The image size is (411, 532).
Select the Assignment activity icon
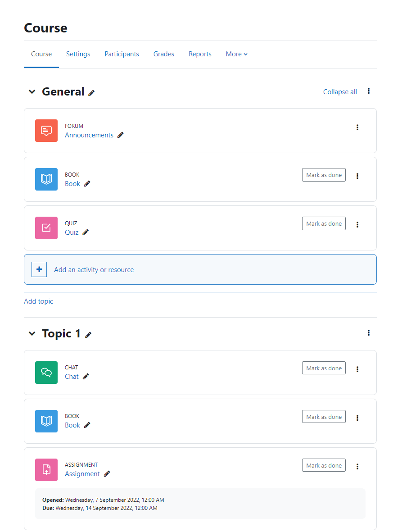46,470
